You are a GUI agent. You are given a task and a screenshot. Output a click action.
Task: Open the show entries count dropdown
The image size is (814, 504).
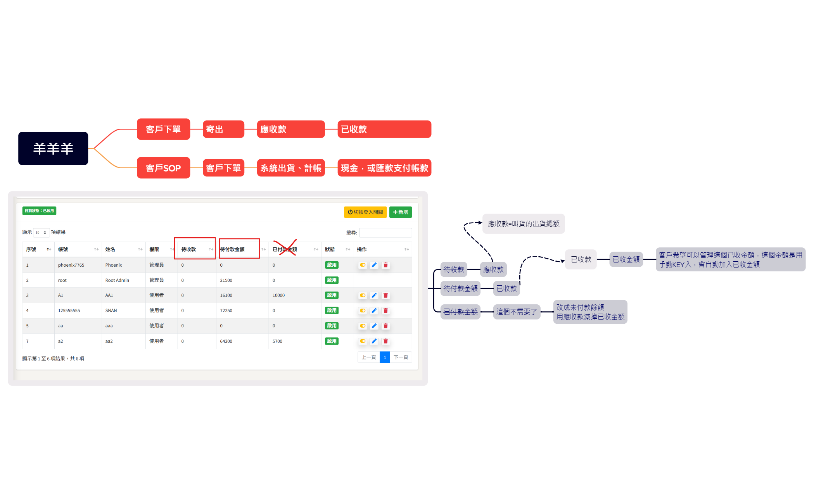point(41,232)
